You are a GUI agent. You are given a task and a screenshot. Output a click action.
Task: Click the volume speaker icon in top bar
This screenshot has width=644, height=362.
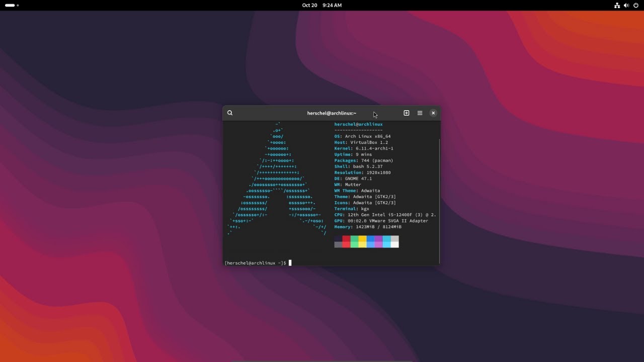click(x=626, y=5)
